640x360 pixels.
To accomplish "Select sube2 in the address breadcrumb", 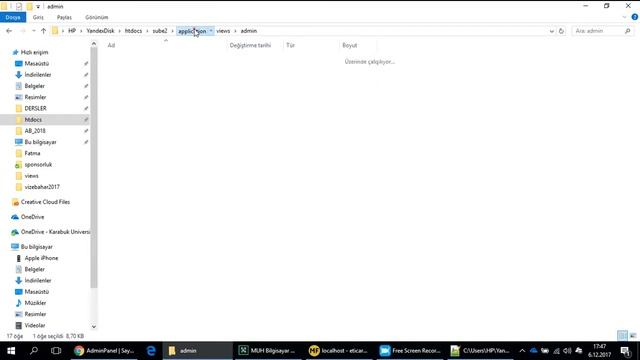I will [160, 31].
